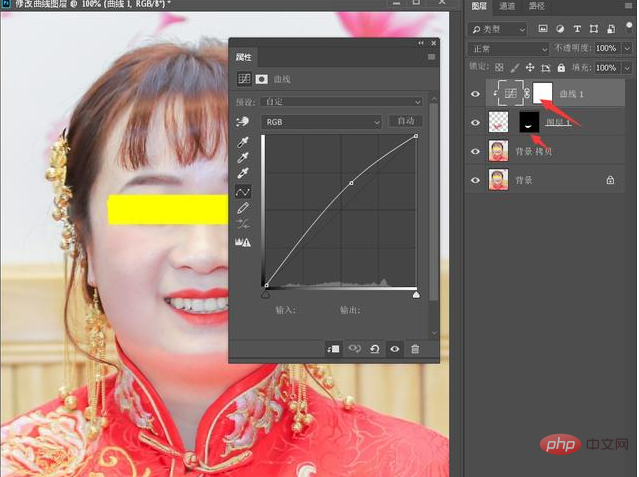The height and width of the screenshot is (477, 639).
Task: Open the curves preset dropdown
Action: (x=341, y=102)
